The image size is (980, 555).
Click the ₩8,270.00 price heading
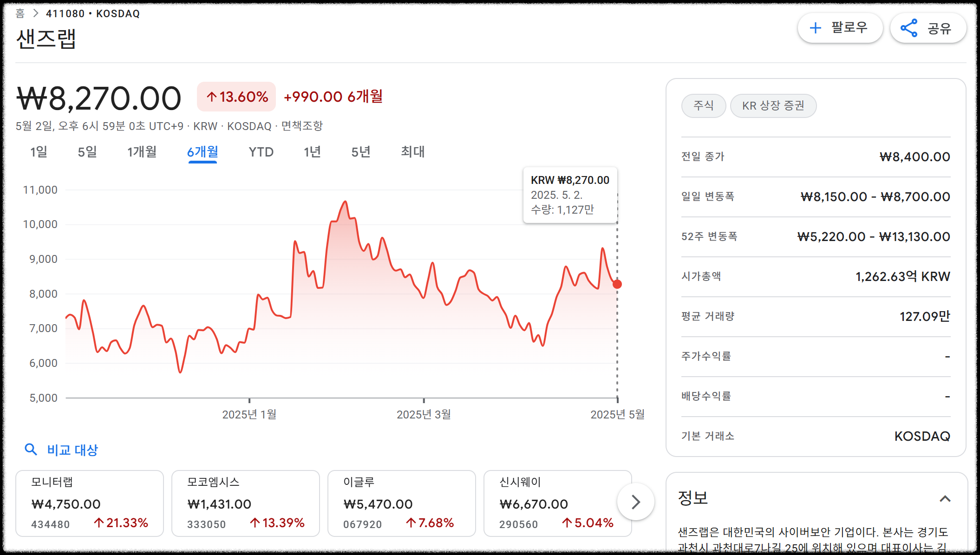click(99, 98)
